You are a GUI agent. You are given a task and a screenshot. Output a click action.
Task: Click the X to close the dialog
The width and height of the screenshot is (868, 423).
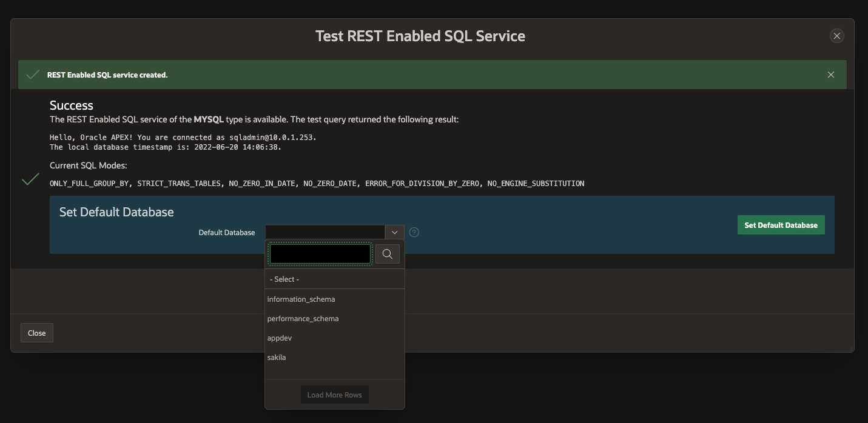click(x=836, y=36)
